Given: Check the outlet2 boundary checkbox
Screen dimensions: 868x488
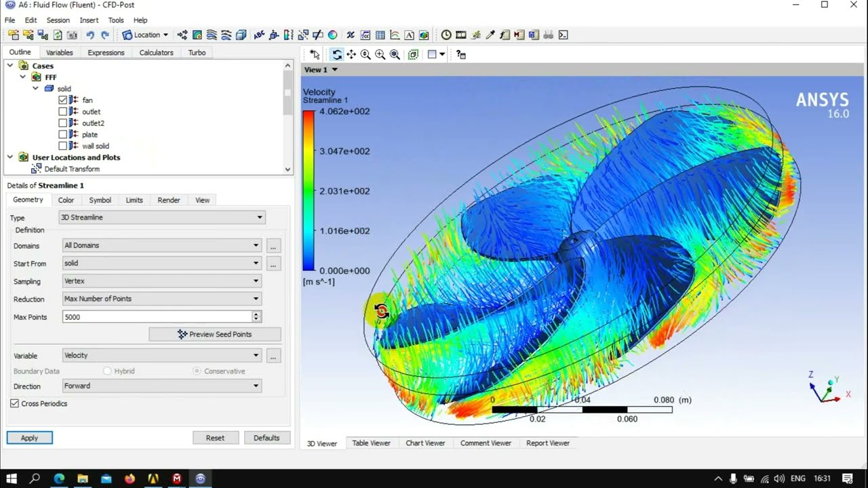Looking at the screenshot, I should tap(63, 123).
